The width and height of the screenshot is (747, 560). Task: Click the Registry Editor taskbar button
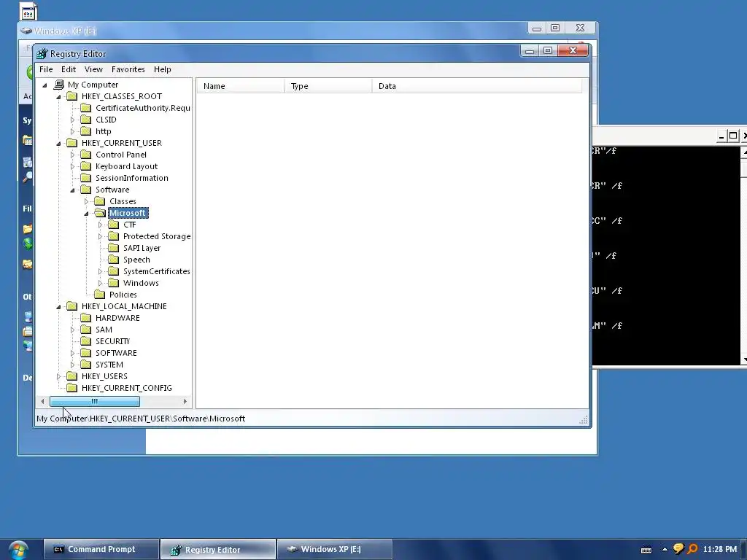pyautogui.click(x=217, y=550)
